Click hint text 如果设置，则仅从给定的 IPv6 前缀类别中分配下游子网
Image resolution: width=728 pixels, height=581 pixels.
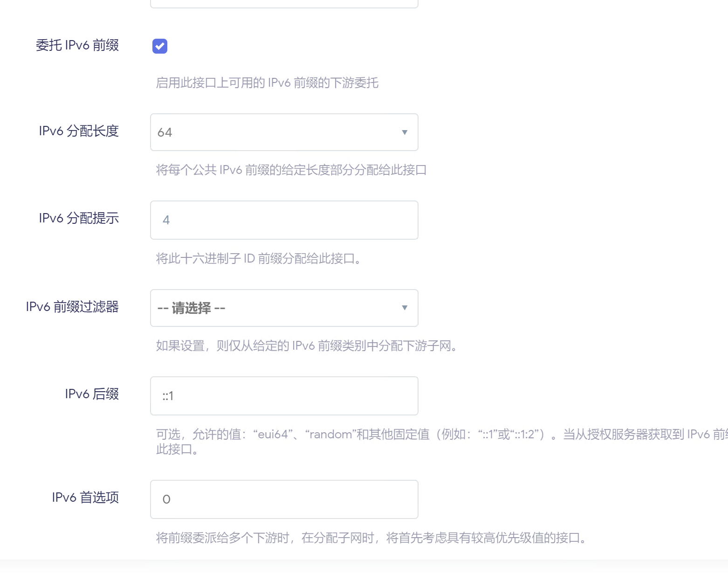(x=308, y=346)
